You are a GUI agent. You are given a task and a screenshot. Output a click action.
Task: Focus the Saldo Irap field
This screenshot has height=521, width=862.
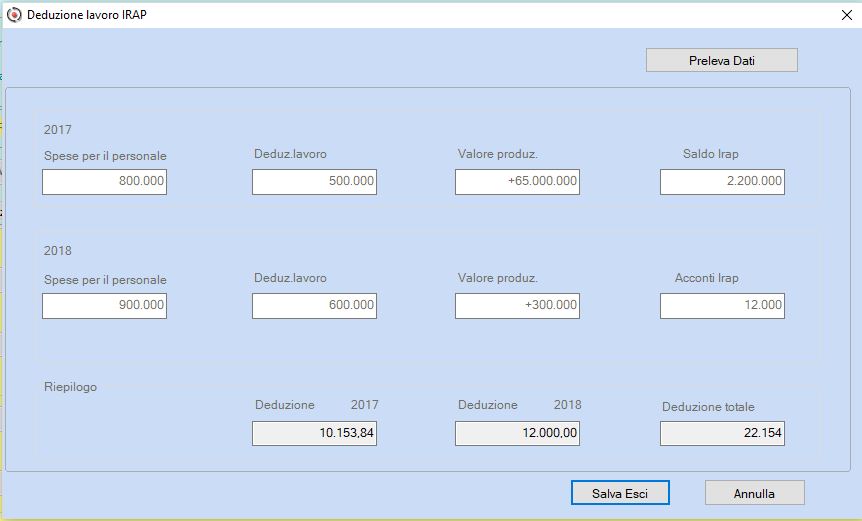pos(722,182)
